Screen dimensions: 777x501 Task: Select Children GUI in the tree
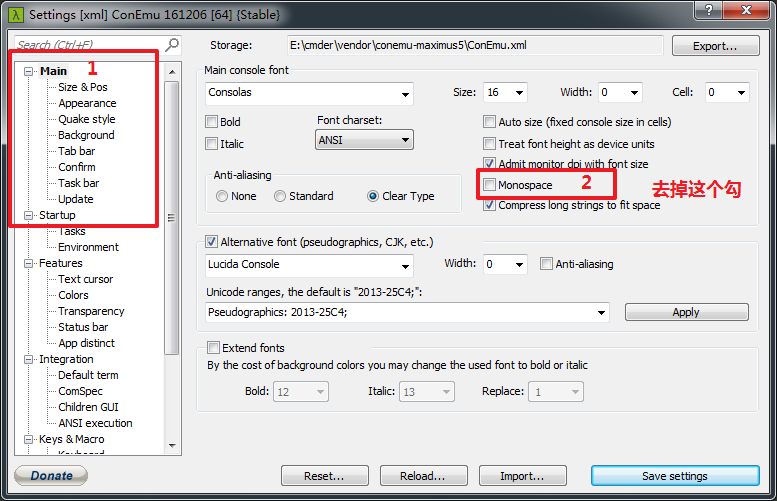click(88, 407)
